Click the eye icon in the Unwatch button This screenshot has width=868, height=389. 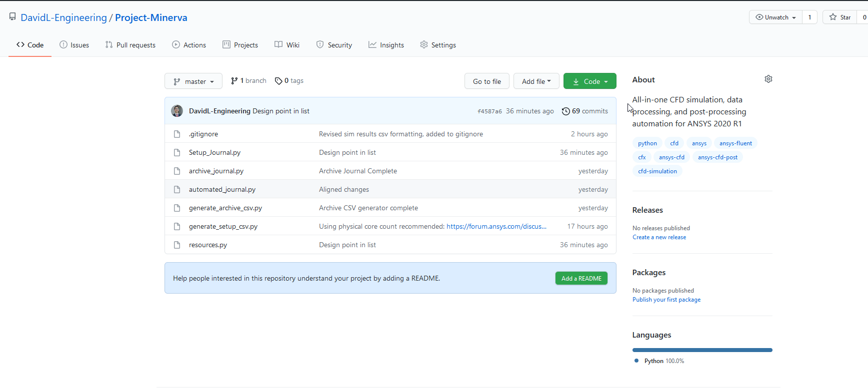click(759, 17)
